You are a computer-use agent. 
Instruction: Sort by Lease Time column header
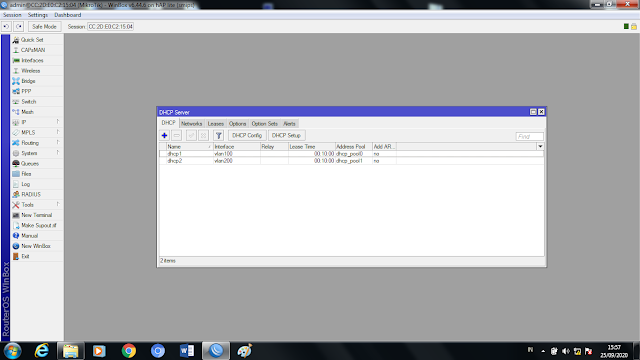pos(311,147)
